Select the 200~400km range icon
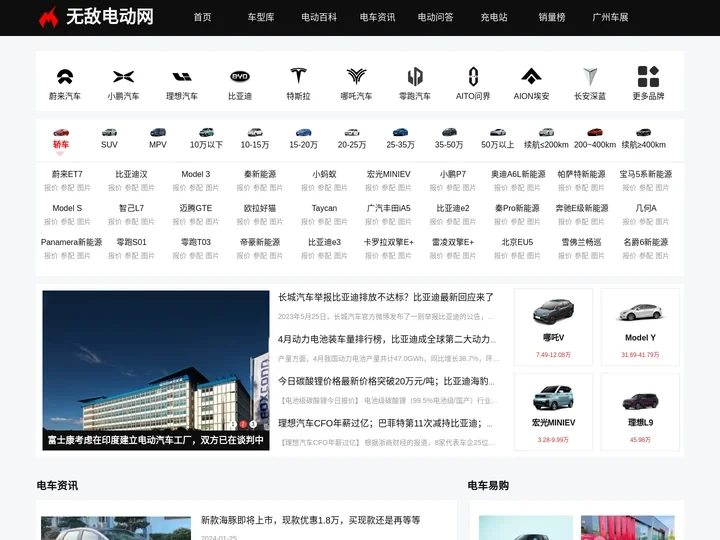The width and height of the screenshot is (720, 540). point(595,132)
